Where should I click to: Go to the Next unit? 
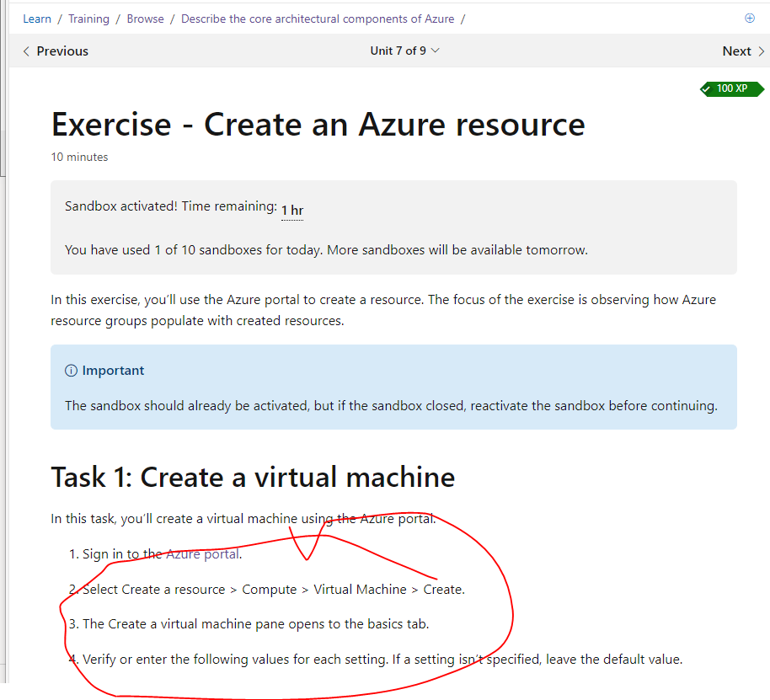click(x=743, y=51)
